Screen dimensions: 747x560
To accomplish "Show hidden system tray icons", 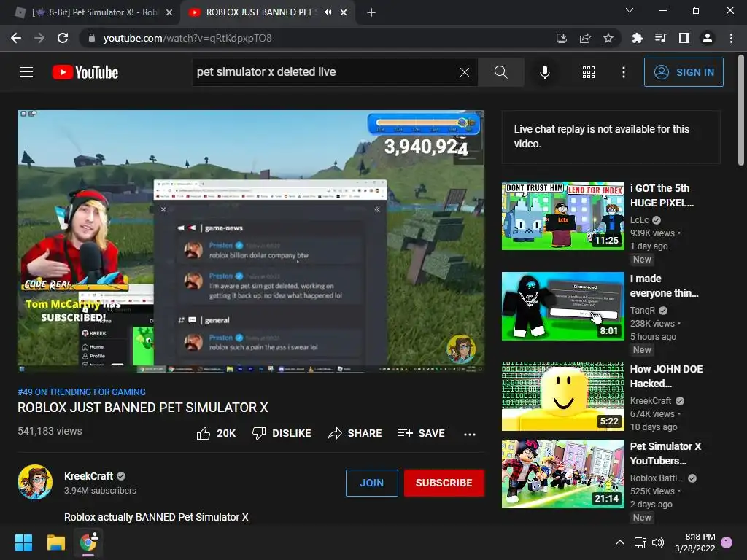I will (x=620, y=542).
